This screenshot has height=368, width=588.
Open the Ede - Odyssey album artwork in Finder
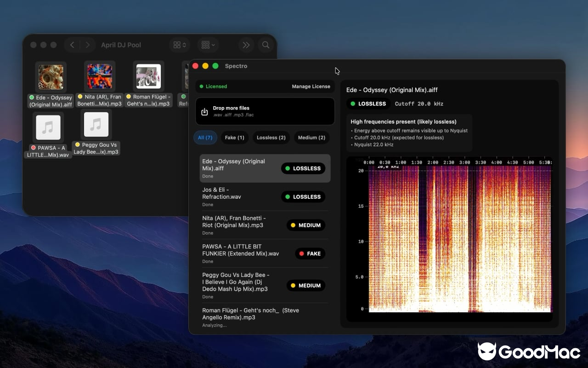pos(51,76)
